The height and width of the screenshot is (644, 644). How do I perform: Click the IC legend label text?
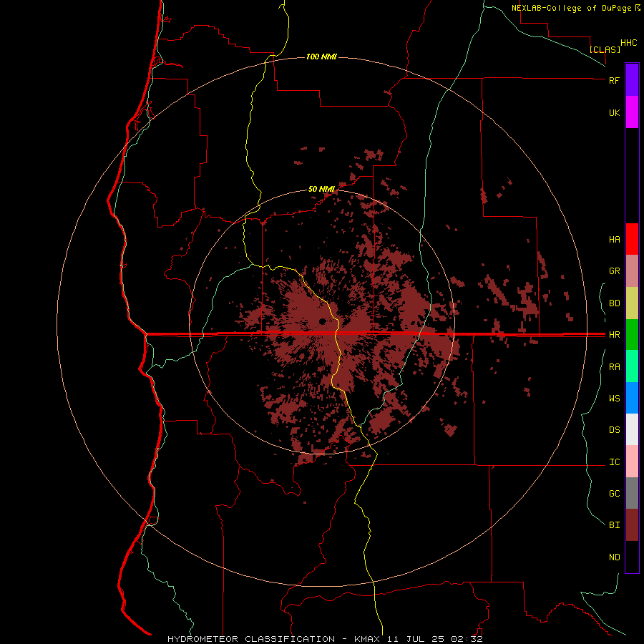point(614,462)
